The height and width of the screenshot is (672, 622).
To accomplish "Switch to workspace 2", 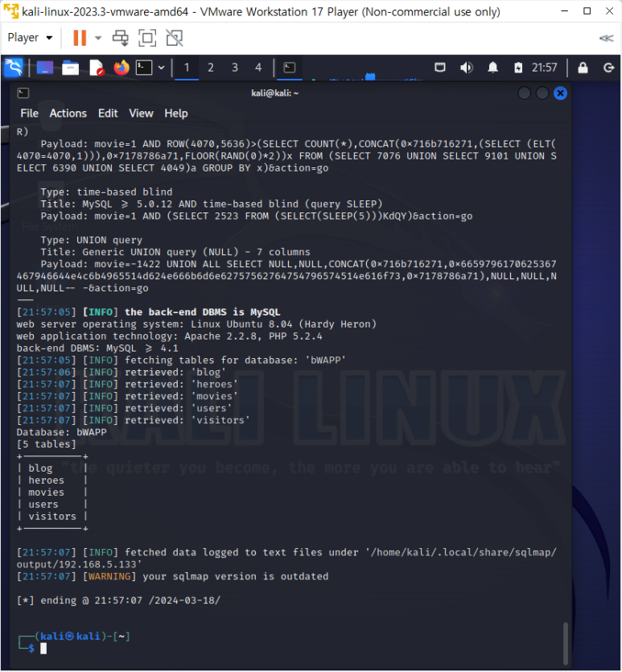I will point(211,68).
